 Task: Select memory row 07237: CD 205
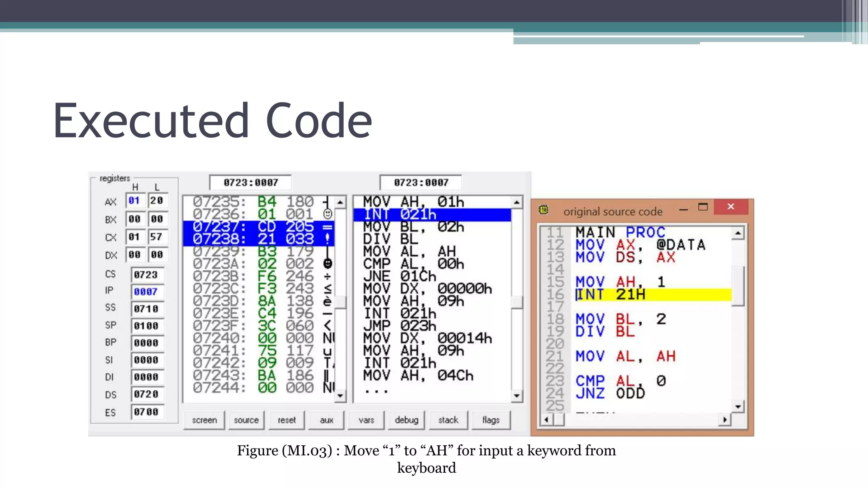(259, 227)
